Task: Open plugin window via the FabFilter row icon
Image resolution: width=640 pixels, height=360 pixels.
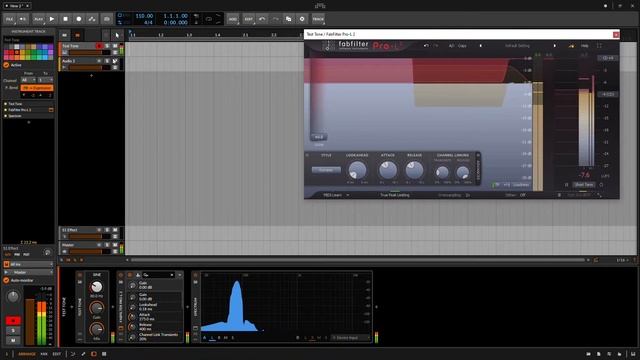Action: 51,110
